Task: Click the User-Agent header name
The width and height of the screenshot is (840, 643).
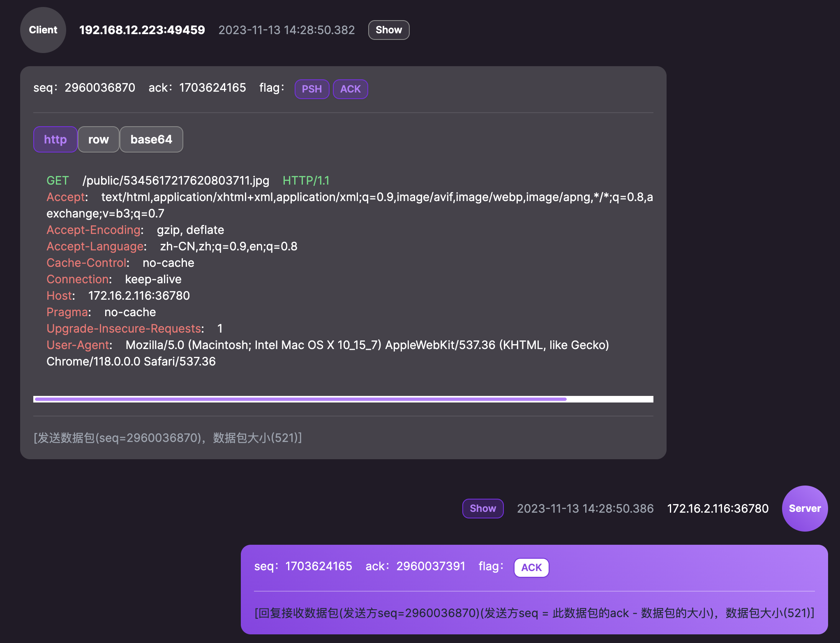Action: click(78, 345)
